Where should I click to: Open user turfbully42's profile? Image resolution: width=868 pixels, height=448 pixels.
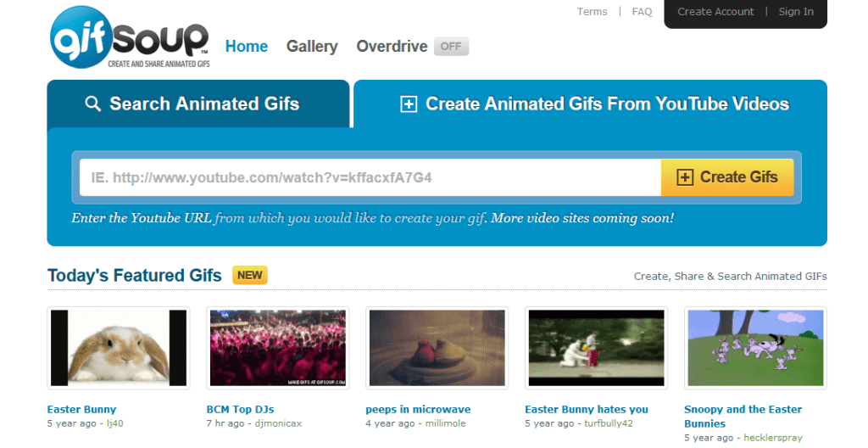609,423
